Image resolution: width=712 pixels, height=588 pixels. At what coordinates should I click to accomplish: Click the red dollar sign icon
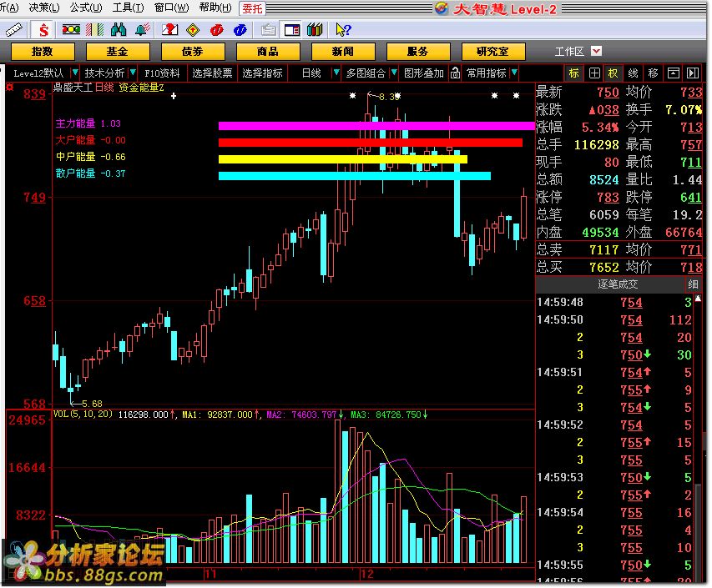pos(43,30)
